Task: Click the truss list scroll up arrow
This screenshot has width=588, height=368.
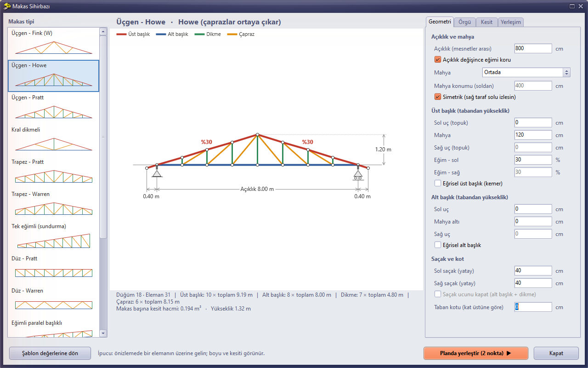Action: pos(103,31)
